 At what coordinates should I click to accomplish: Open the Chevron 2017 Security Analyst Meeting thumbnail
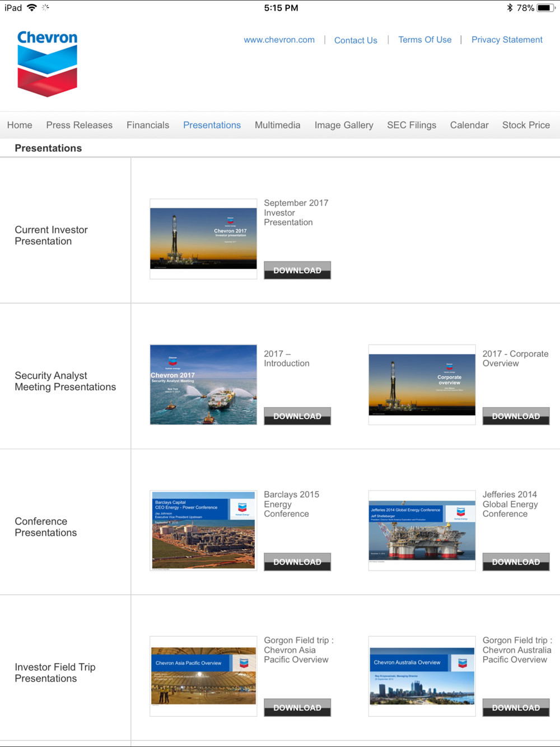tap(203, 385)
